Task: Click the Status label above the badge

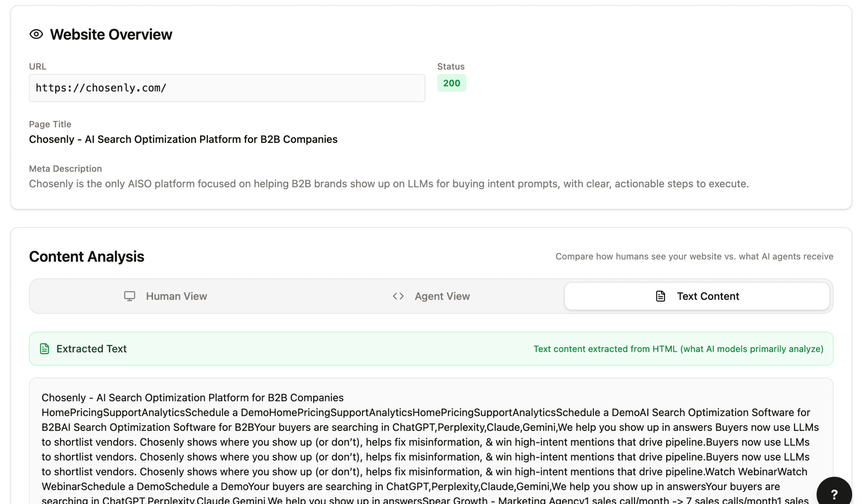Action: coord(451,67)
